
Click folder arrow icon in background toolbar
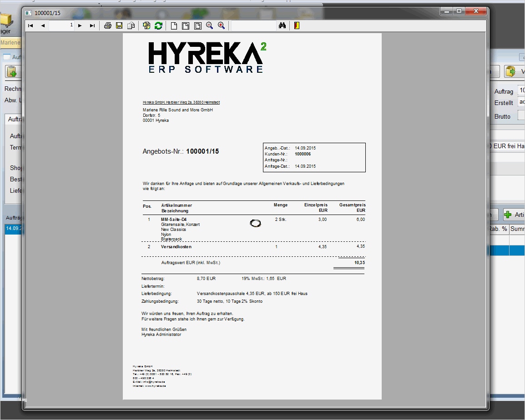tap(510, 71)
